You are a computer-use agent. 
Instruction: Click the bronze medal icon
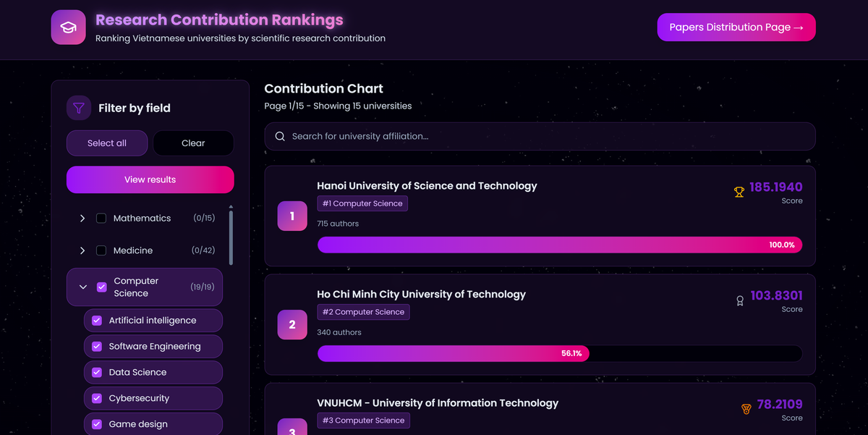[x=746, y=409]
